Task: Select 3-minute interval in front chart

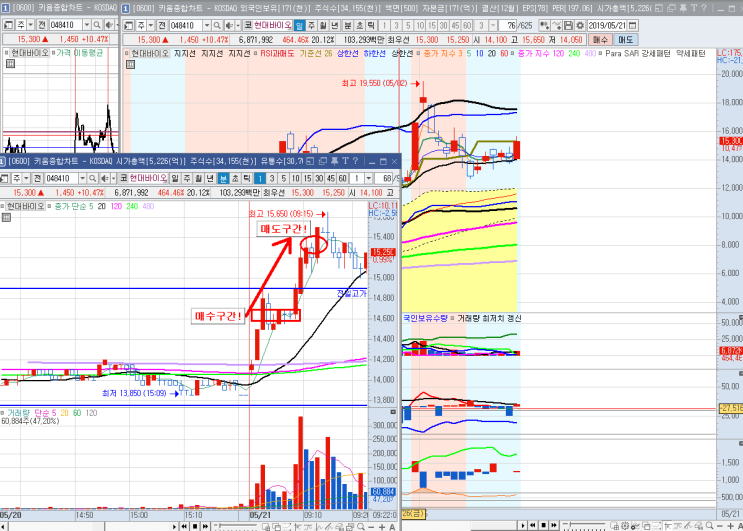Action: tap(272, 178)
